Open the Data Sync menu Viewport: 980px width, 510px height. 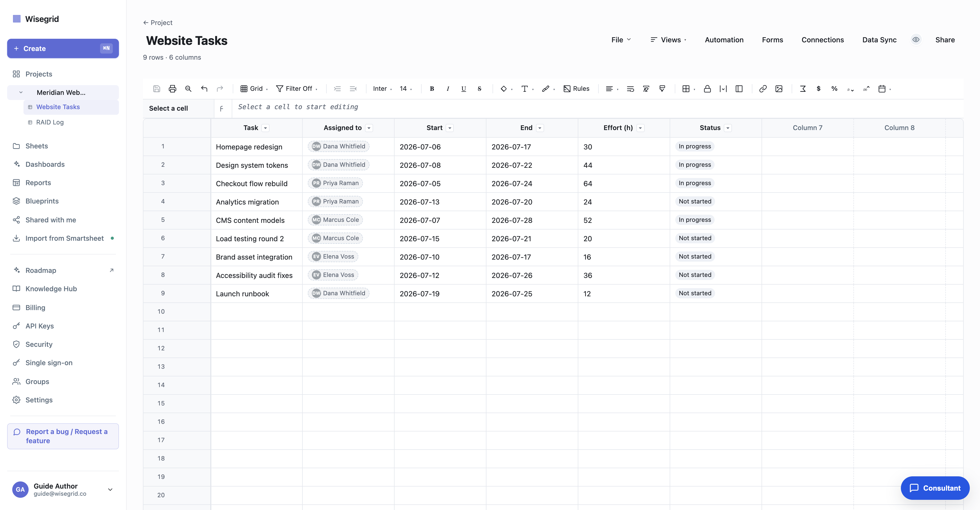click(x=879, y=40)
